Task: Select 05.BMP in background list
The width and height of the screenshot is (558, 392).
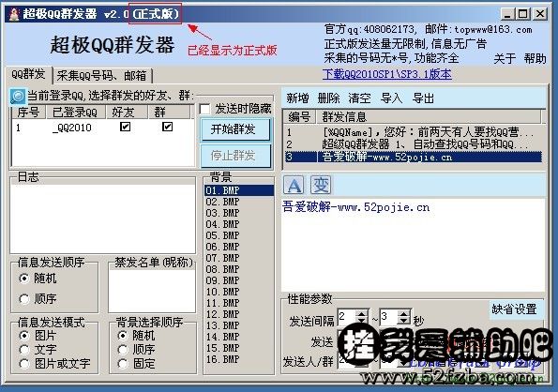Action: tap(238, 235)
